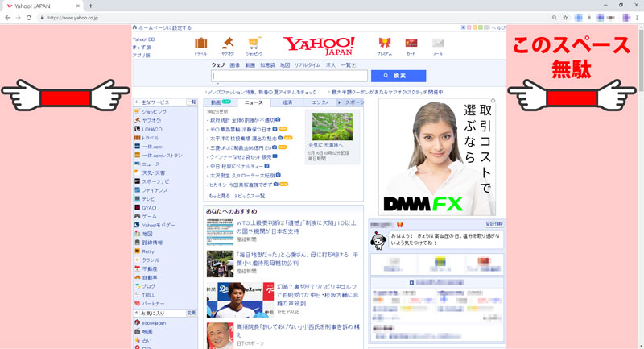
Task: Open メンズファッション特集 promo link
Action: point(261,93)
